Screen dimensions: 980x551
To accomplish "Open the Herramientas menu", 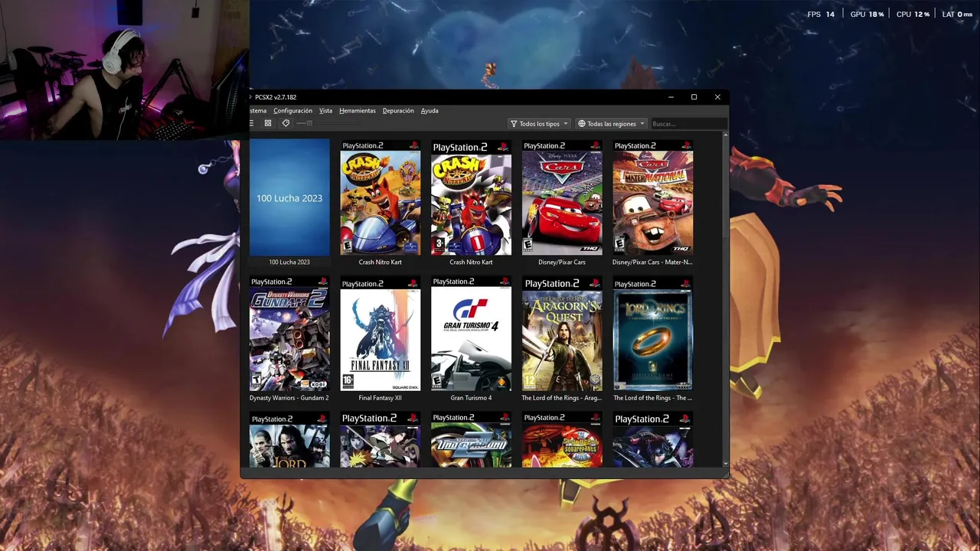I will 358,110.
